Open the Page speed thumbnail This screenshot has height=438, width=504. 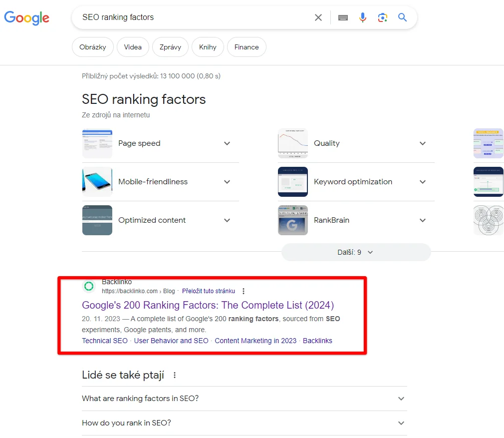pyautogui.click(x=97, y=143)
